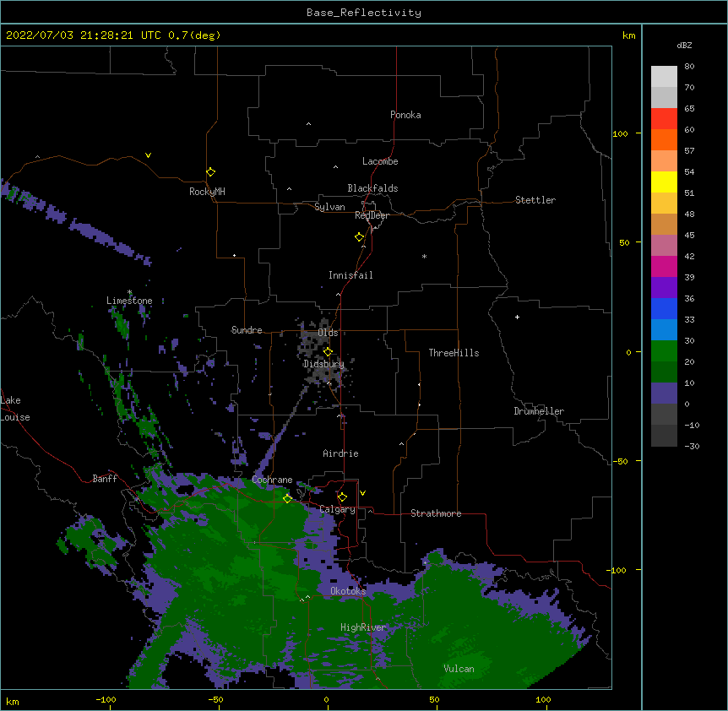The image size is (728, 711).
Task: Click the Innisfail city label
Action: point(350,275)
